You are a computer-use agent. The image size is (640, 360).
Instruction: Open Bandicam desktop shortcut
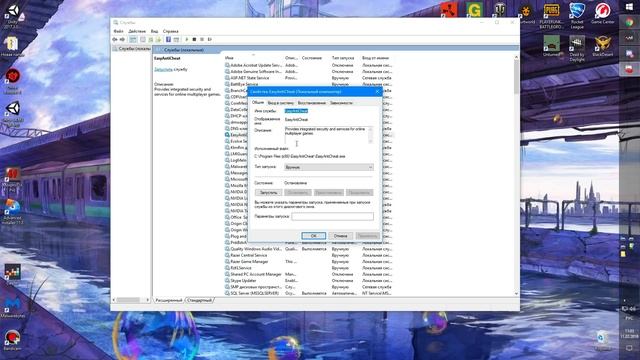pyautogui.click(x=13, y=340)
